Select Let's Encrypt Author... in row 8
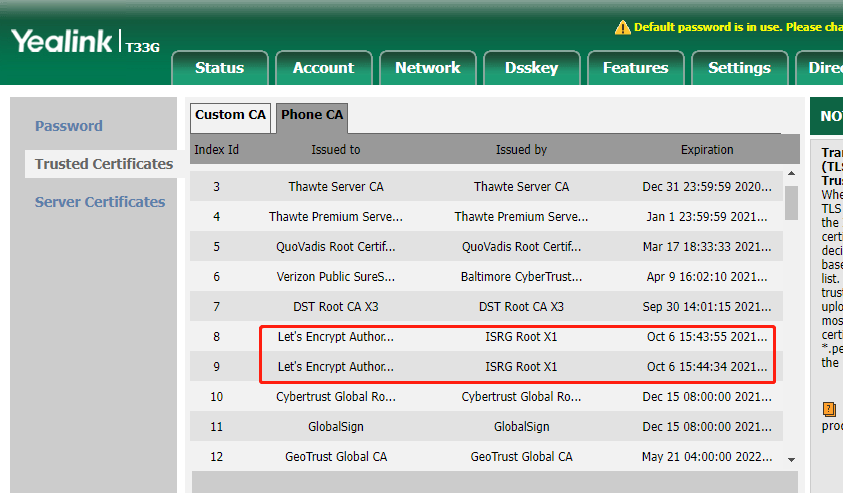 click(336, 337)
